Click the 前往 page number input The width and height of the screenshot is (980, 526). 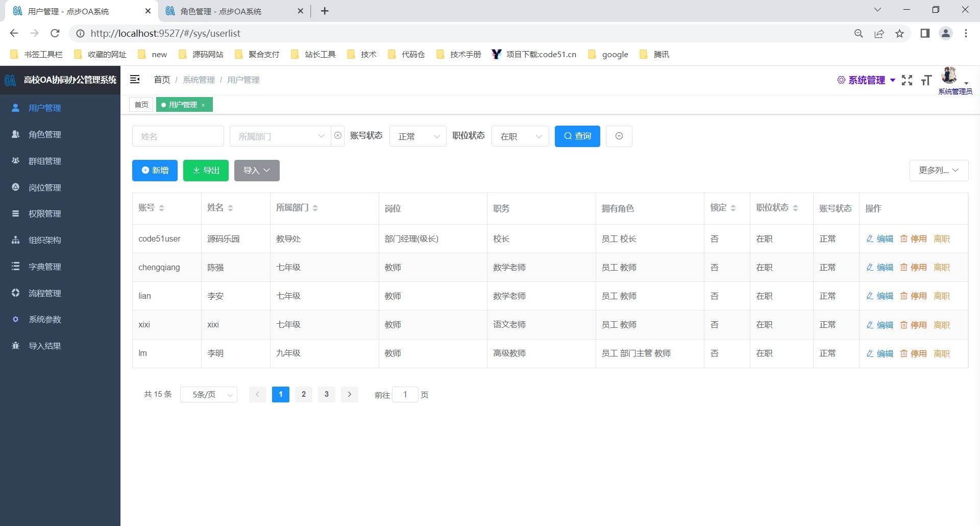pos(405,394)
